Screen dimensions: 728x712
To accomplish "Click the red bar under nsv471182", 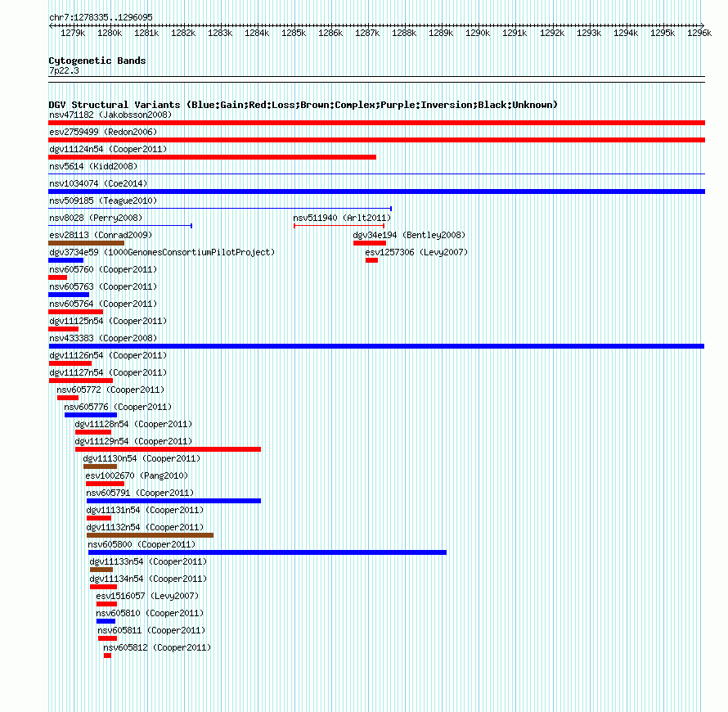I will pos(376,123).
